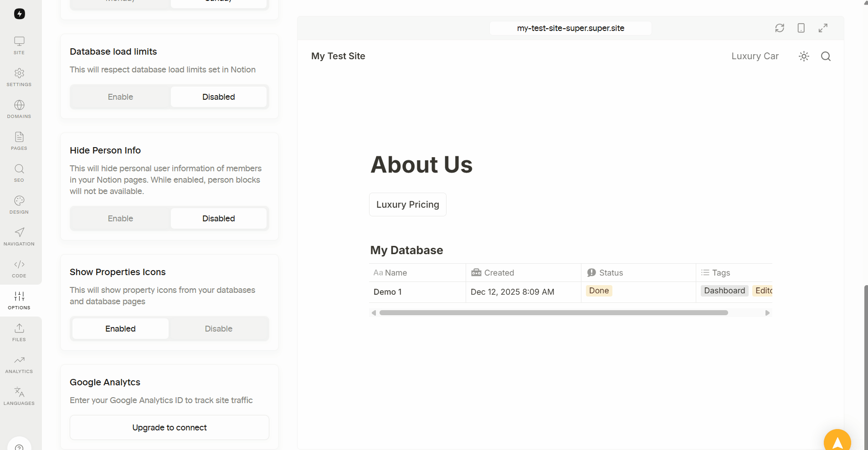Disable Show Properties Icons
The height and width of the screenshot is (450, 868).
click(219, 329)
